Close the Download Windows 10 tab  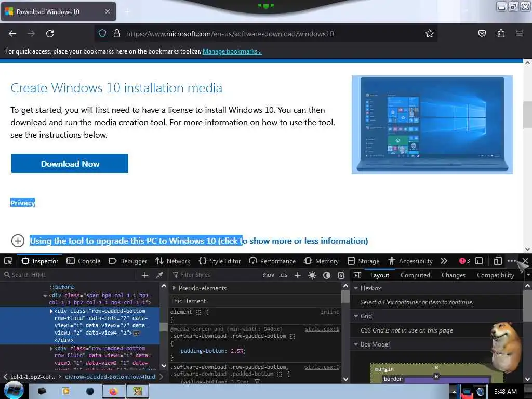(x=108, y=11)
